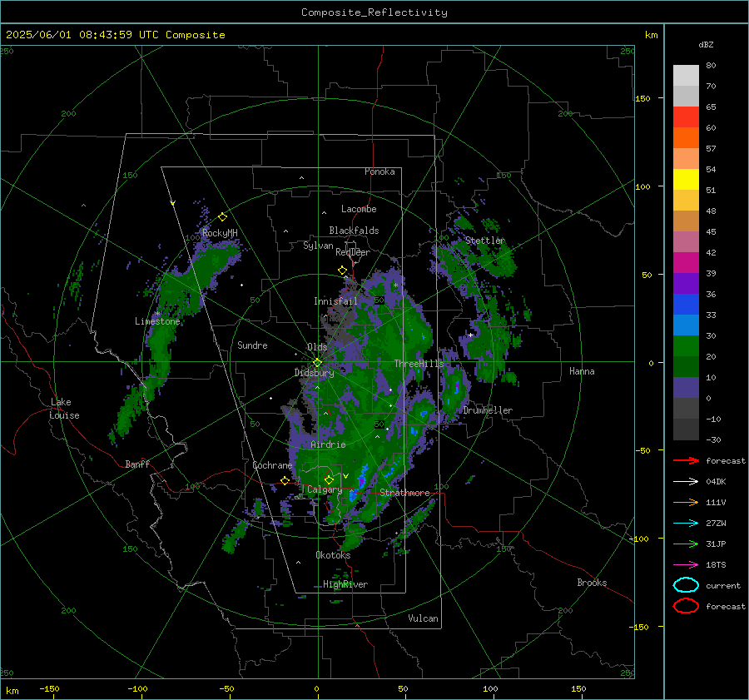749x700 pixels.
Task: Click the -30 value on dBZ scale
Action: [x=713, y=439]
